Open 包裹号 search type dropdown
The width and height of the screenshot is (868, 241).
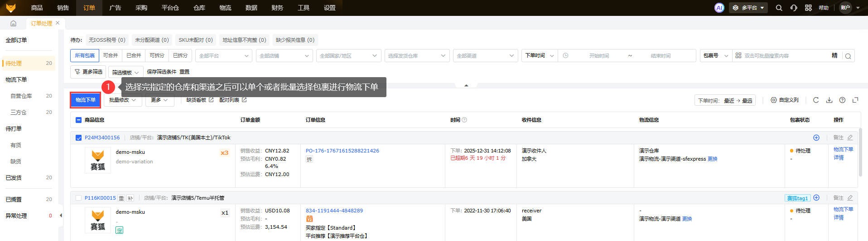(x=716, y=56)
